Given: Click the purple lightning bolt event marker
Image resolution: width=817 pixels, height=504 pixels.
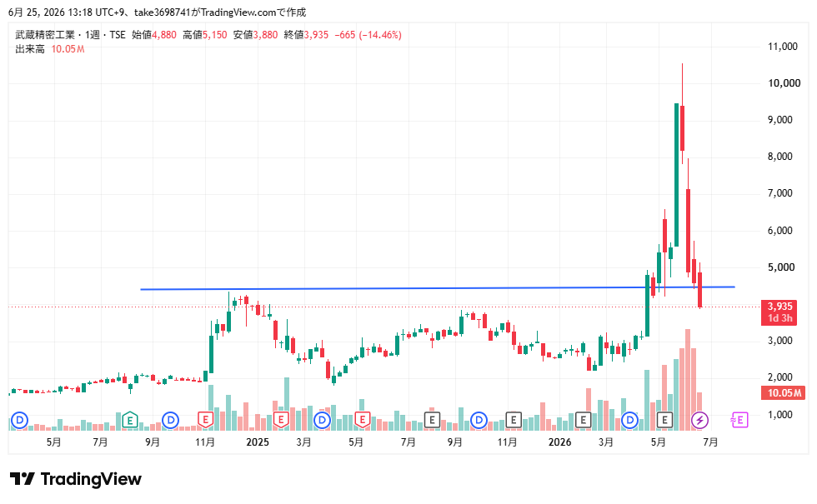Looking at the screenshot, I should tap(699, 420).
